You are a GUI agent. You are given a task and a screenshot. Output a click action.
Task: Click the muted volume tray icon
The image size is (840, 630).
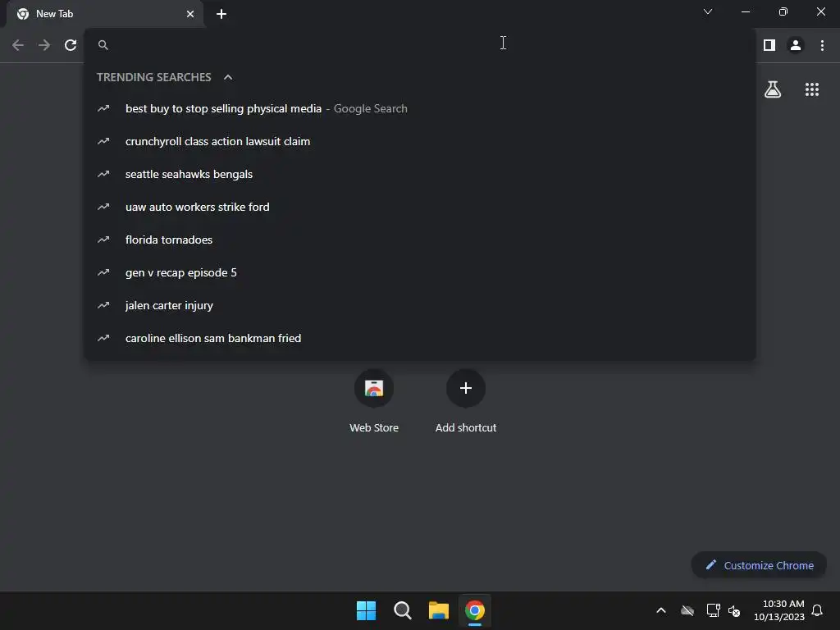(734, 610)
